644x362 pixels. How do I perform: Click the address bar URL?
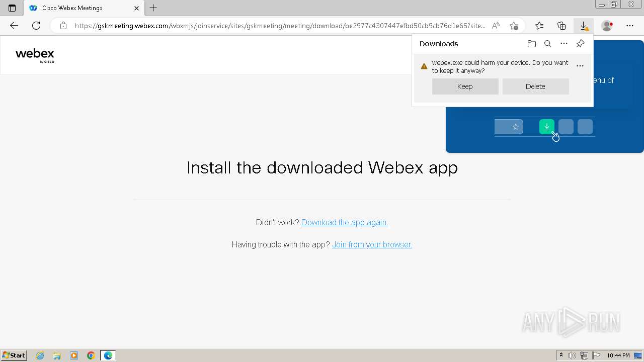tap(280, 26)
